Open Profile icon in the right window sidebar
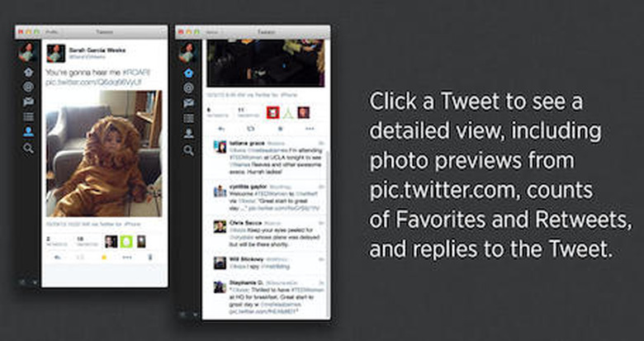644x341 pixels. point(188,133)
